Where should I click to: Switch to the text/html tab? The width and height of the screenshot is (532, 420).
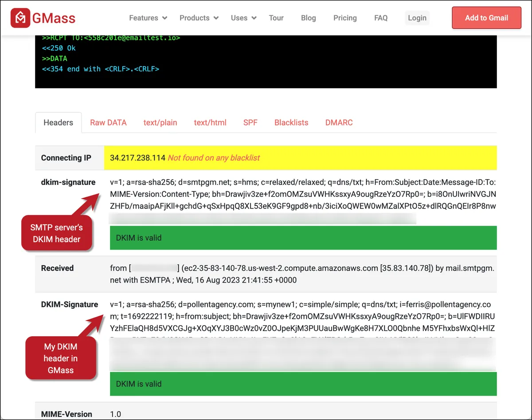pyautogui.click(x=210, y=122)
